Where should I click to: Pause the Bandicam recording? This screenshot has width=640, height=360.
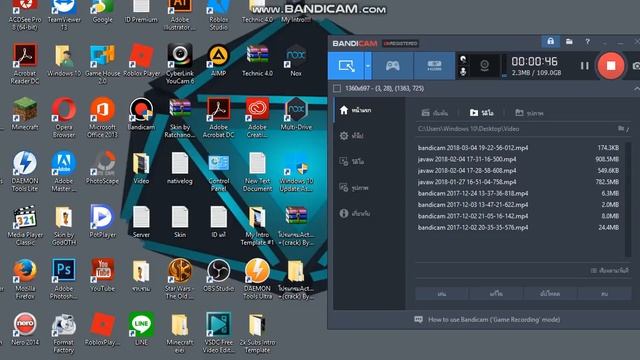[584, 66]
